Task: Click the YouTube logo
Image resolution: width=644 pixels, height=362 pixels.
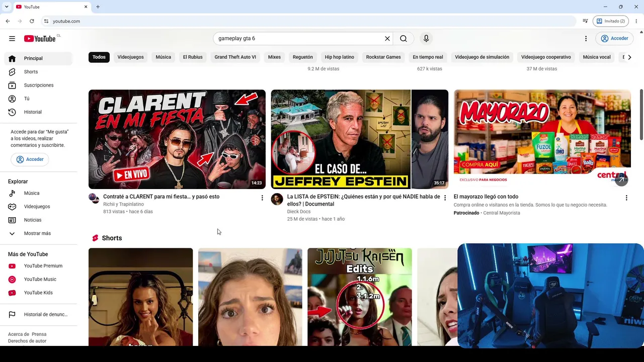Action: tap(40, 39)
